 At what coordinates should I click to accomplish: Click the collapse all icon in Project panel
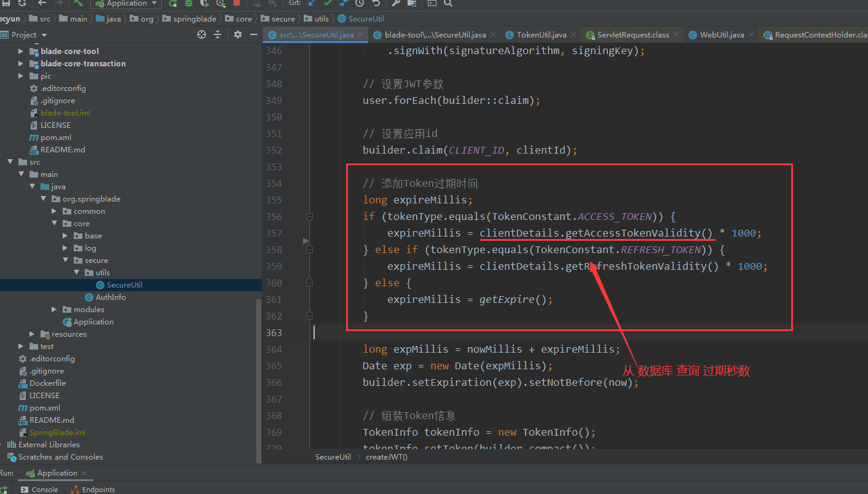pyautogui.click(x=218, y=35)
